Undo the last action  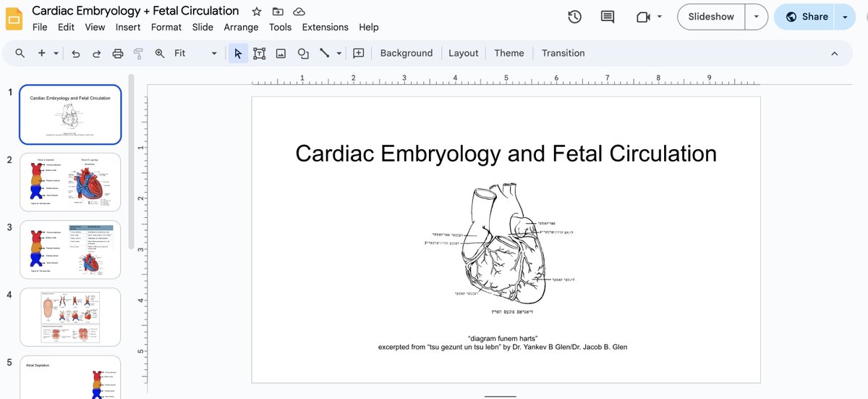click(x=75, y=53)
